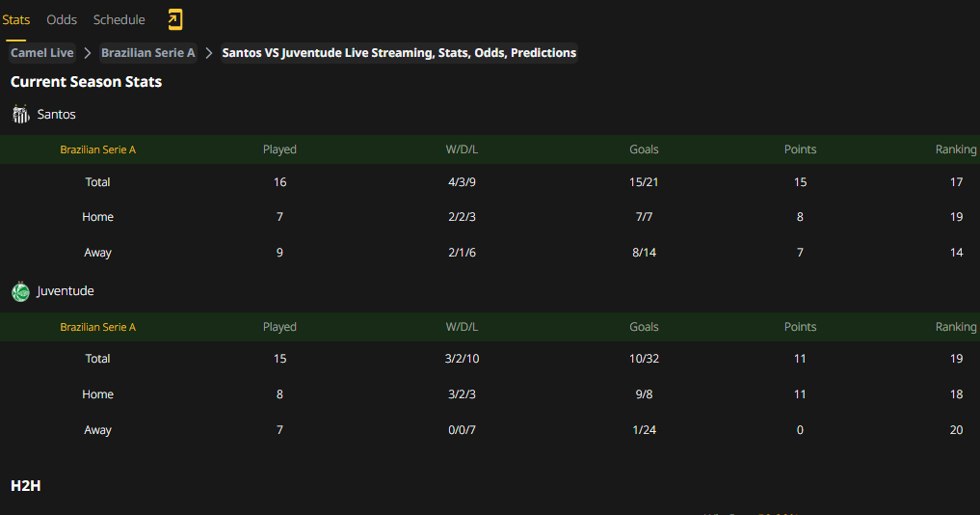The height and width of the screenshot is (515, 980).
Task: Click the yellow share/export icon
Action: click(x=175, y=19)
